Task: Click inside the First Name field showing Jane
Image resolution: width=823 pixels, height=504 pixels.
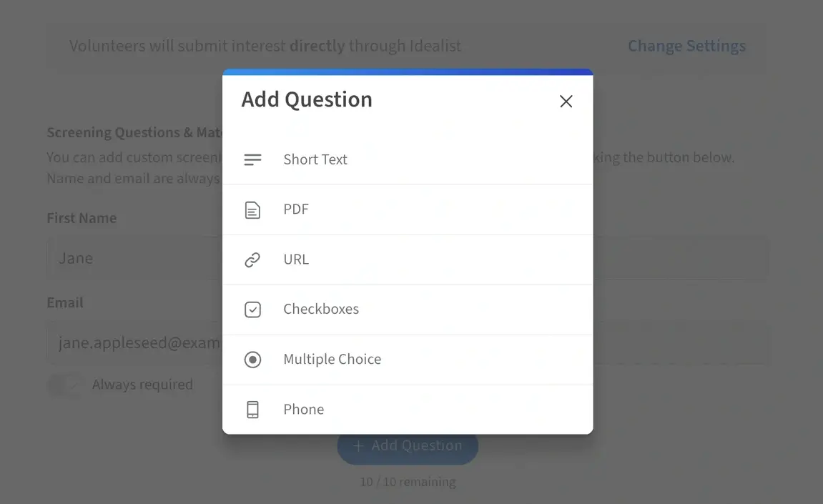Action: click(129, 257)
